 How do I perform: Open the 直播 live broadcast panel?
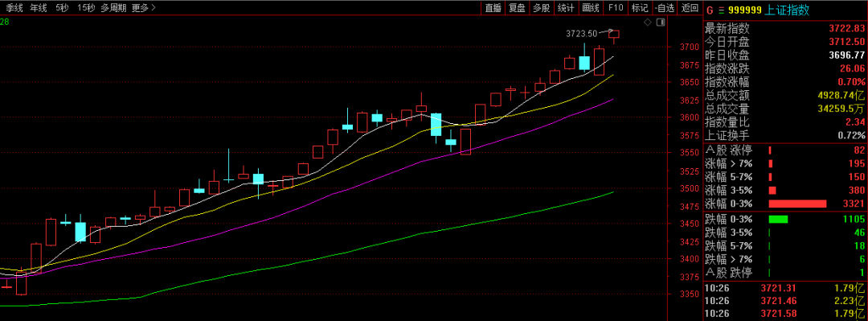coord(493,8)
